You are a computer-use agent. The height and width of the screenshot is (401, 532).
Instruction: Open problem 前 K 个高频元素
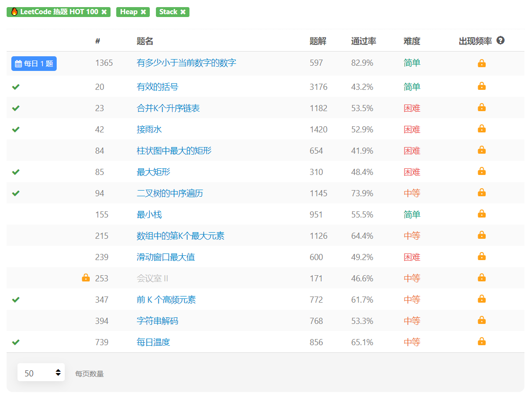[x=166, y=300]
